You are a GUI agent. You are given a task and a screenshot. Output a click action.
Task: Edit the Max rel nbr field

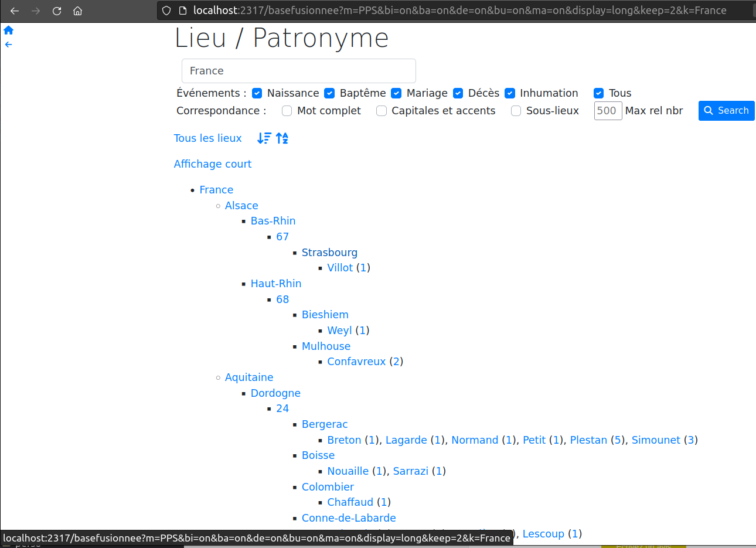[x=608, y=111]
